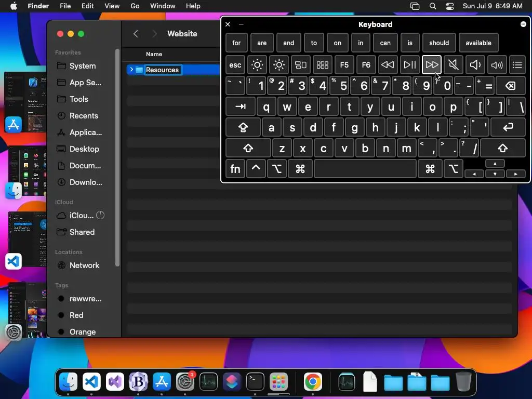Click the spacebar on Keyboard viewer

click(x=365, y=169)
